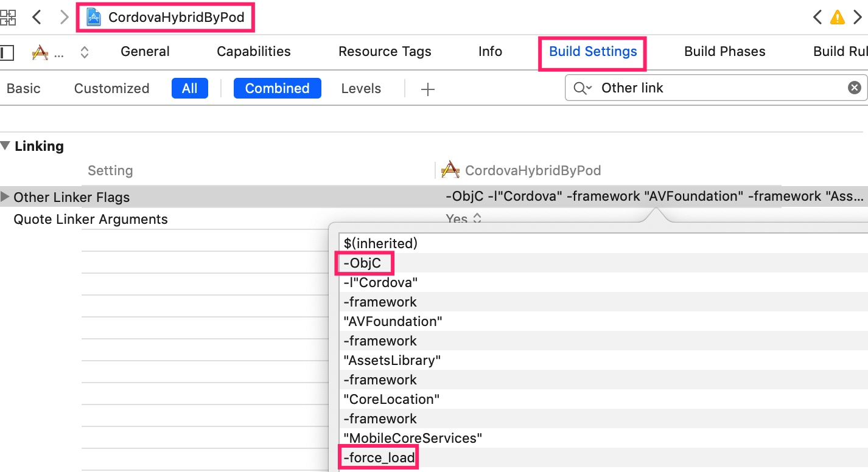Toggle the project targets list sidebar
868x472 pixels.
(x=7, y=52)
